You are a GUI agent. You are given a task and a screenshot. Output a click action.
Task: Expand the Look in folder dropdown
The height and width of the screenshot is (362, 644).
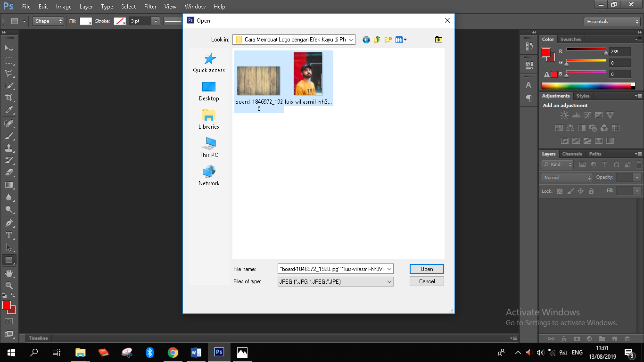[x=351, y=40]
